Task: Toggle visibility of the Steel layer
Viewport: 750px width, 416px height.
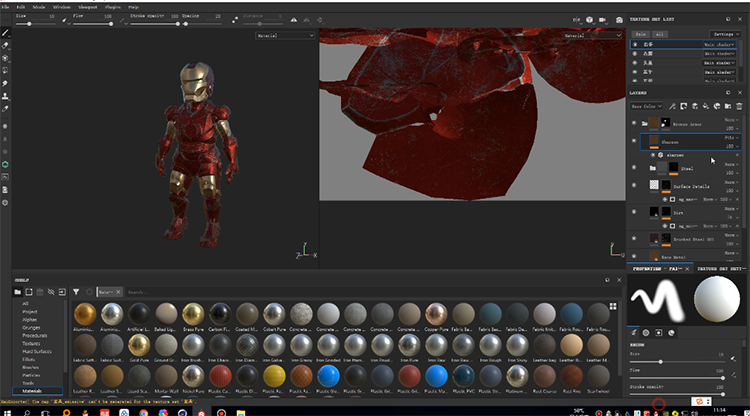Action: (x=635, y=169)
